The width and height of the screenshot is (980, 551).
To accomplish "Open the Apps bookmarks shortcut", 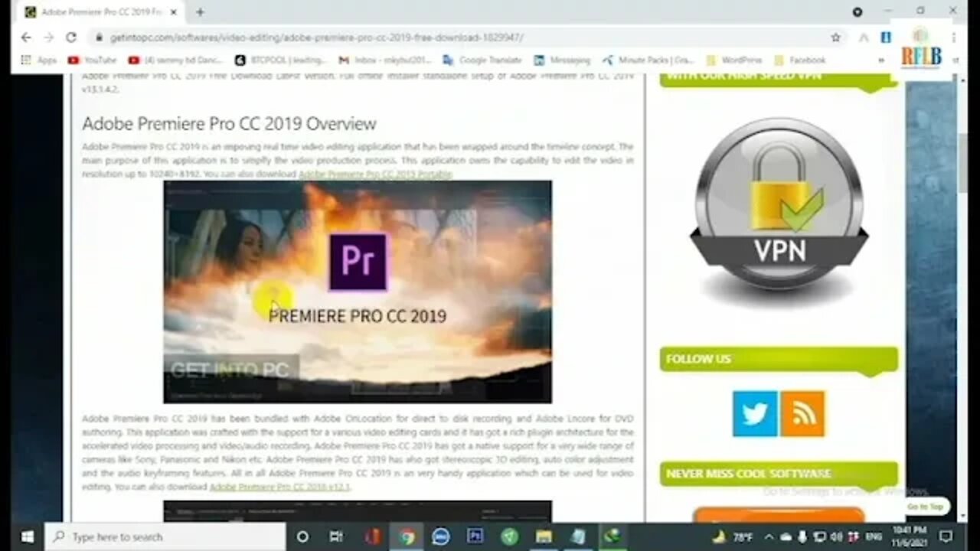I will pos(38,60).
